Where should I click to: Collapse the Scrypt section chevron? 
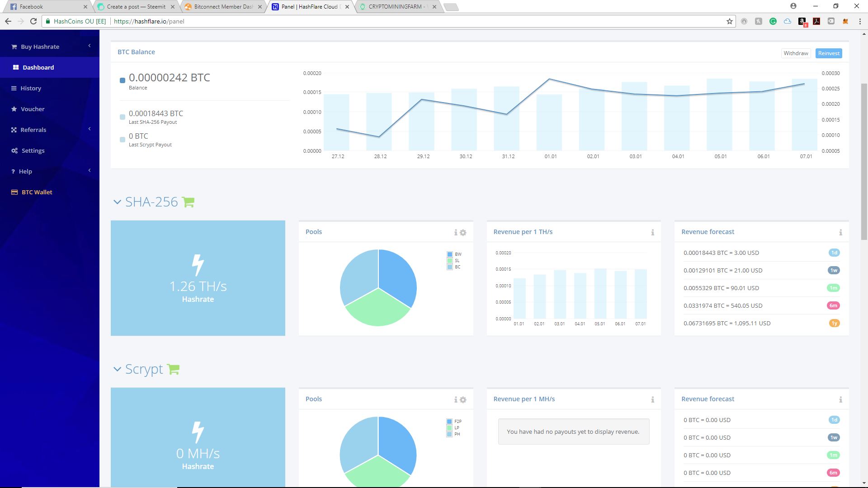coord(117,369)
